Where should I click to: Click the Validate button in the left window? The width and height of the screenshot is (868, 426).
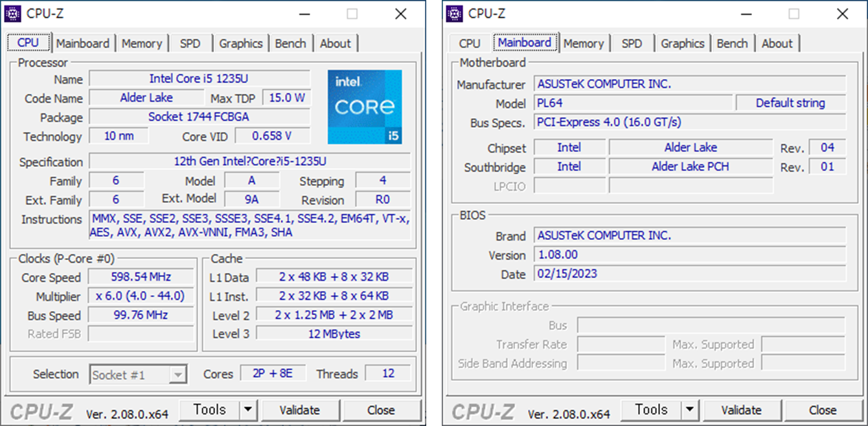pos(299,410)
